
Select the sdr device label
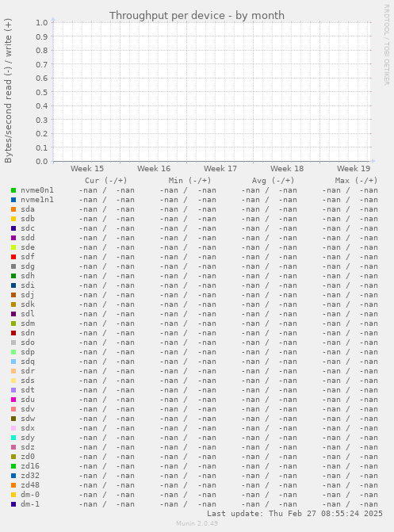(x=28, y=371)
